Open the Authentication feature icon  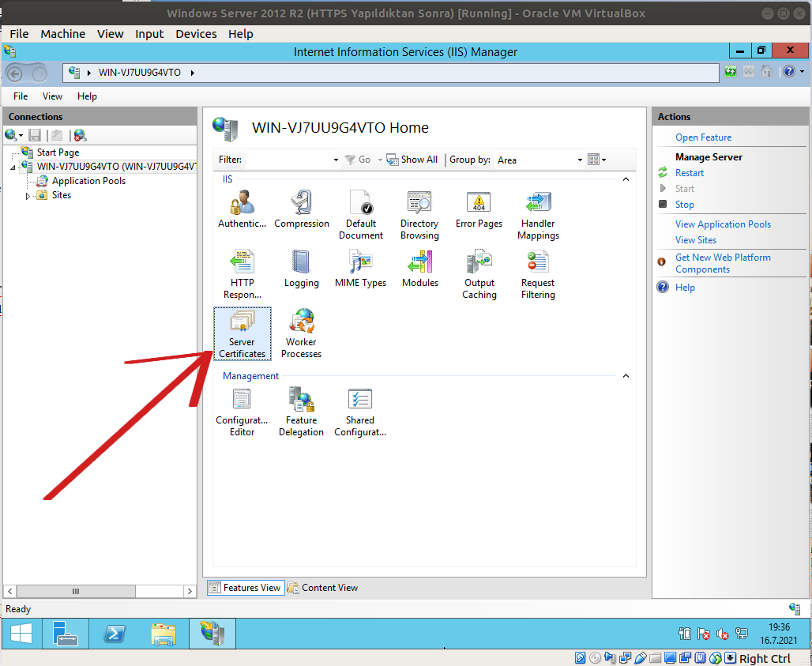point(242,209)
